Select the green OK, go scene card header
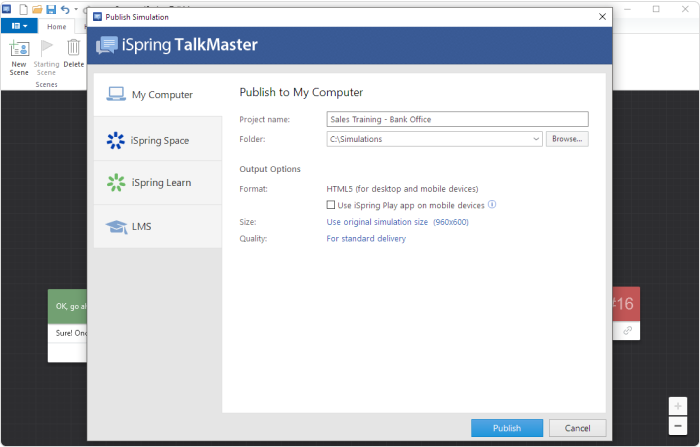 [x=67, y=306]
